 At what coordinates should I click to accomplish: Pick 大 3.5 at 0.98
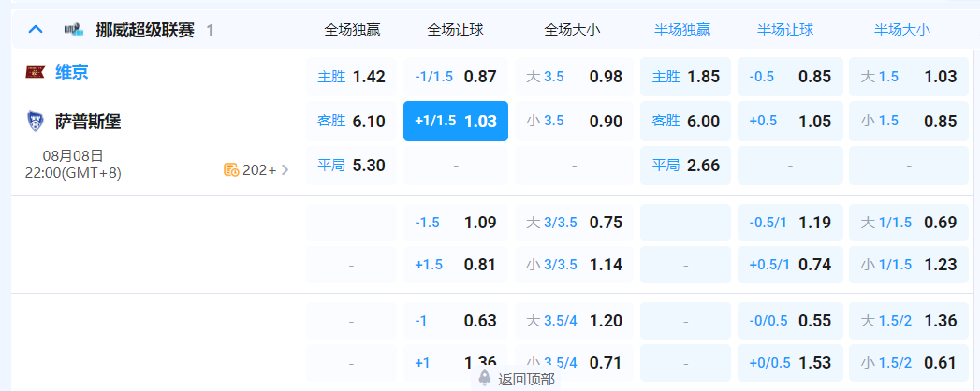575,77
